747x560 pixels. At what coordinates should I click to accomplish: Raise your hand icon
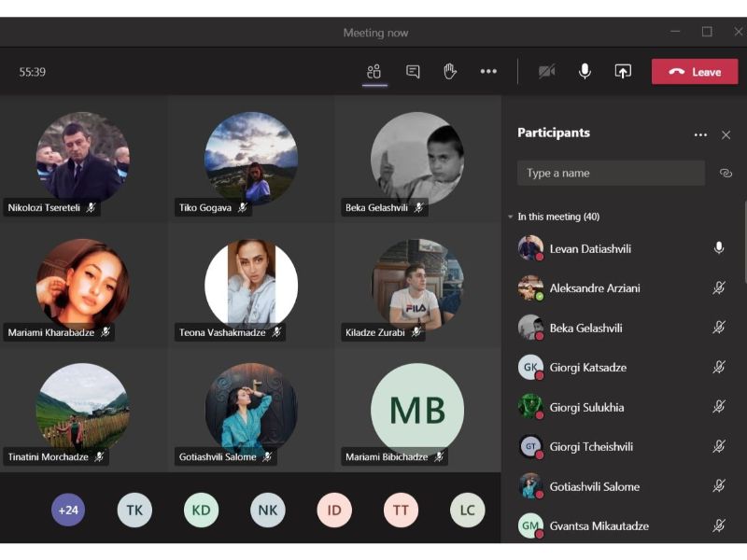[450, 72]
